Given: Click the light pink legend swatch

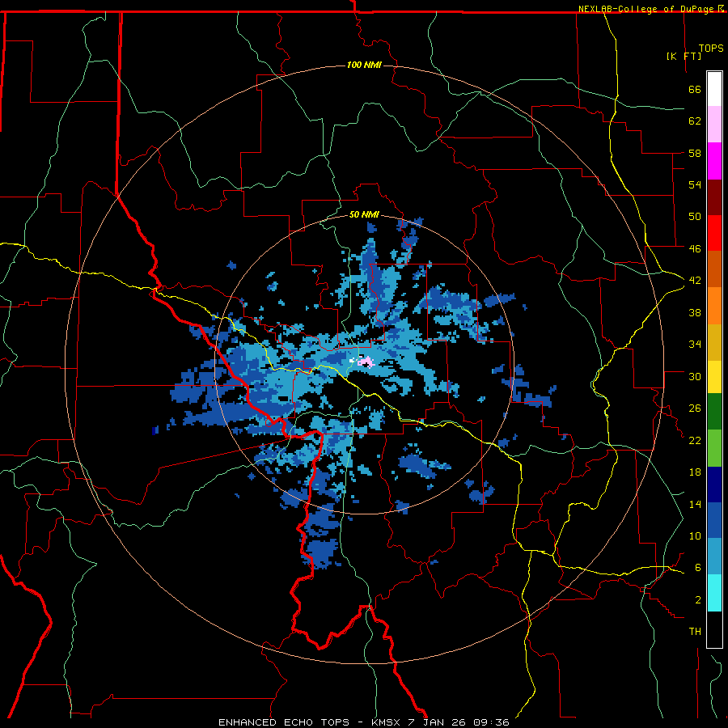Looking at the screenshot, I should (714, 124).
